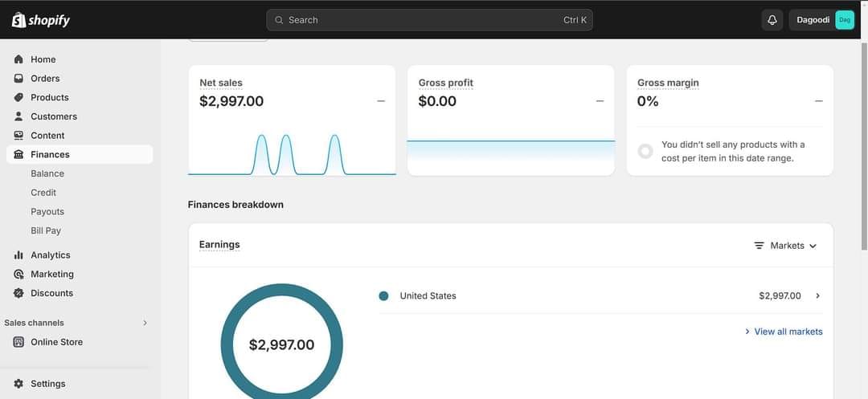868x399 pixels.
Task: Expand the Sales channels section
Action: tap(145, 323)
